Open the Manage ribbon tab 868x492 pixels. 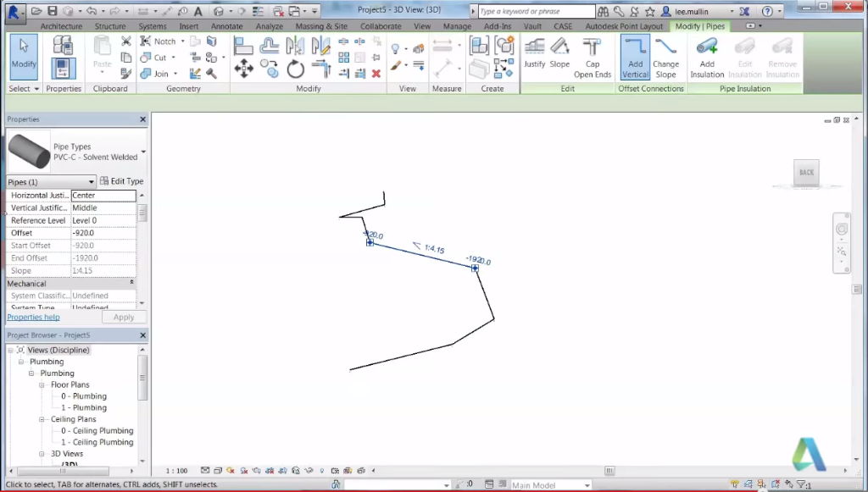point(457,26)
